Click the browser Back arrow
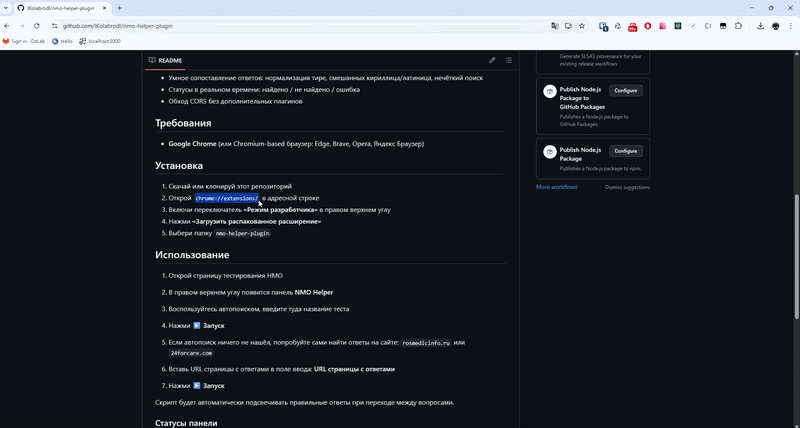The height and width of the screenshot is (428, 800). coord(7,26)
